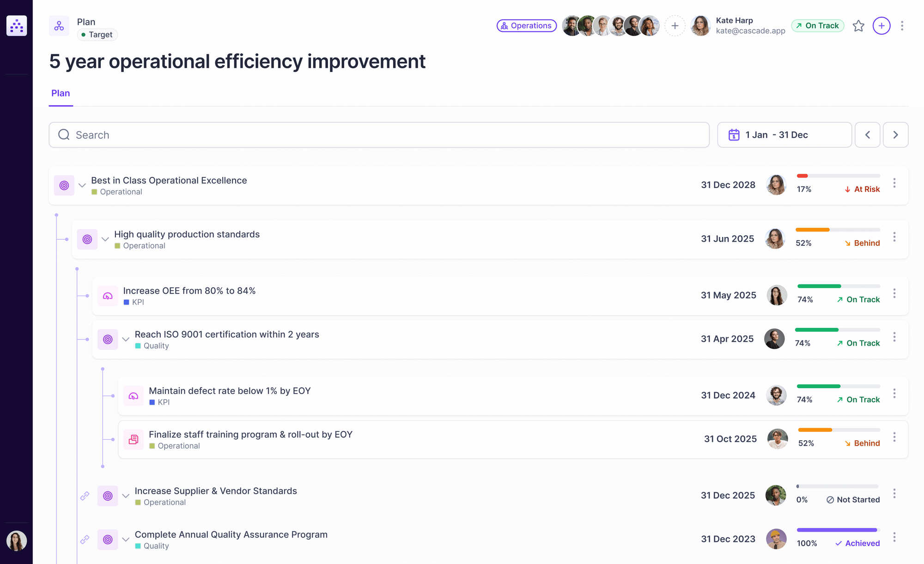The image size is (924, 564).
Task: Click the Cascade logo in sidebar
Action: click(x=17, y=26)
